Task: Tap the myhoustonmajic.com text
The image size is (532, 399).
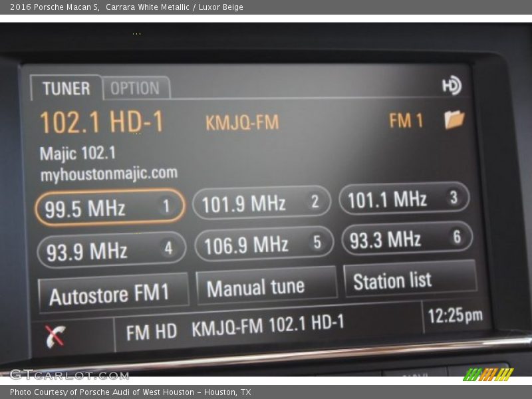Action: 109,174
